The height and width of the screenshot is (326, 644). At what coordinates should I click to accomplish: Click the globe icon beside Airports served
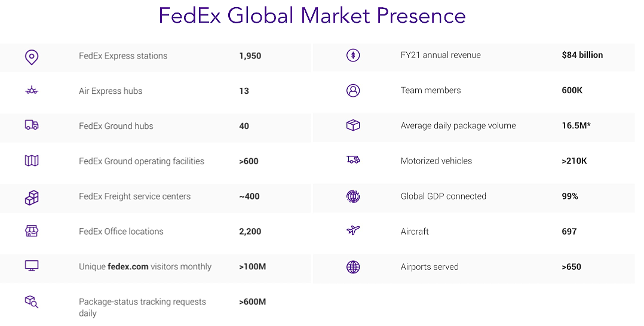(353, 267)
